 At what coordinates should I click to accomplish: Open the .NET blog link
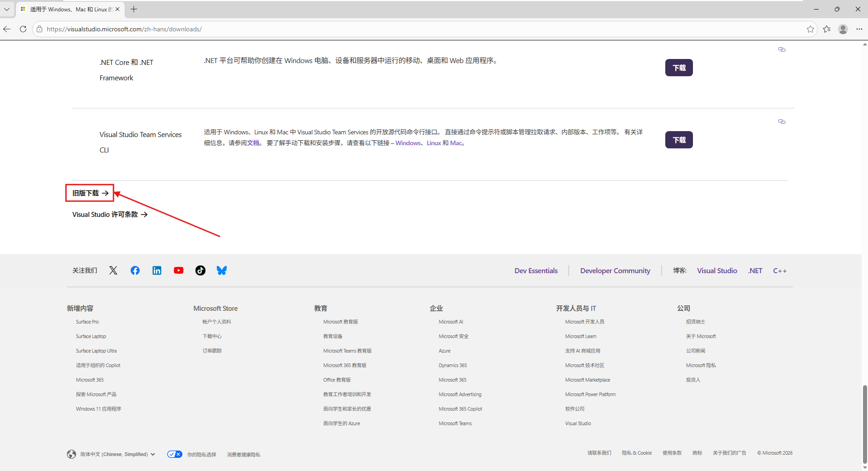point(755,270)
